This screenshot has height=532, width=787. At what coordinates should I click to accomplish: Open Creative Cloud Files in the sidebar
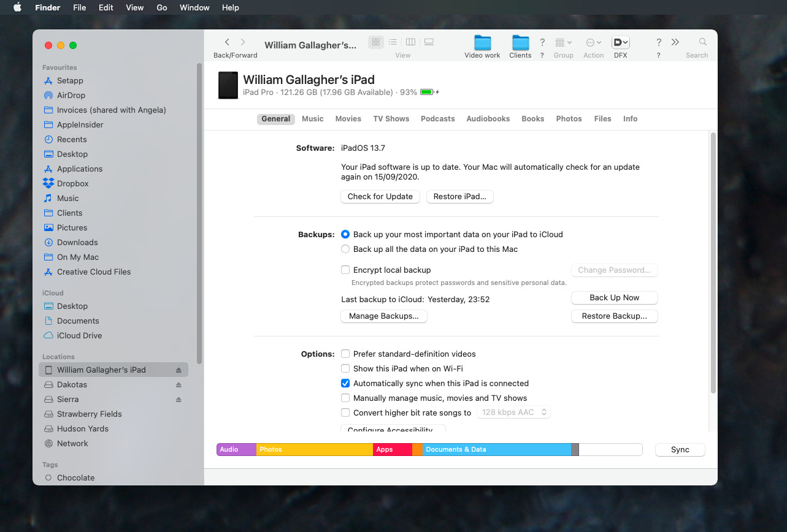(93, 272)
